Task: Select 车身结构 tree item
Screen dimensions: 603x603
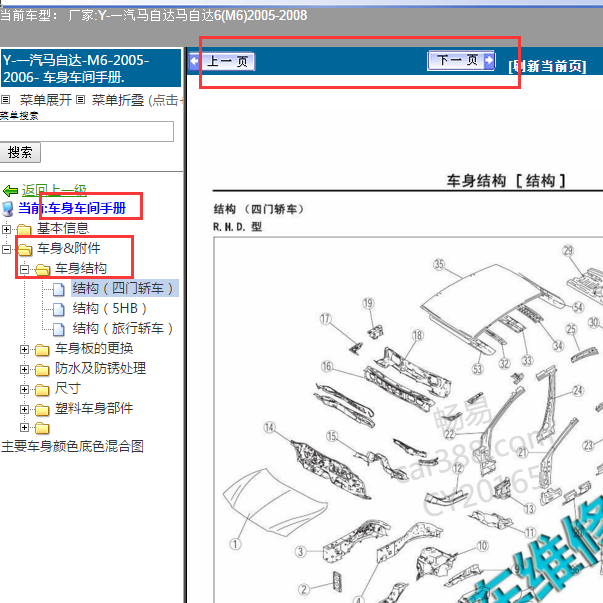Action: 81,268
